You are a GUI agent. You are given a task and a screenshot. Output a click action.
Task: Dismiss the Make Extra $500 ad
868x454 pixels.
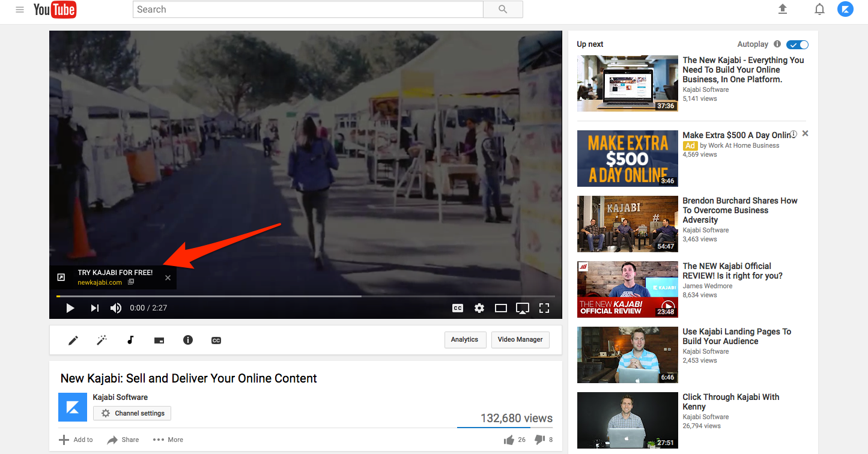806,133
